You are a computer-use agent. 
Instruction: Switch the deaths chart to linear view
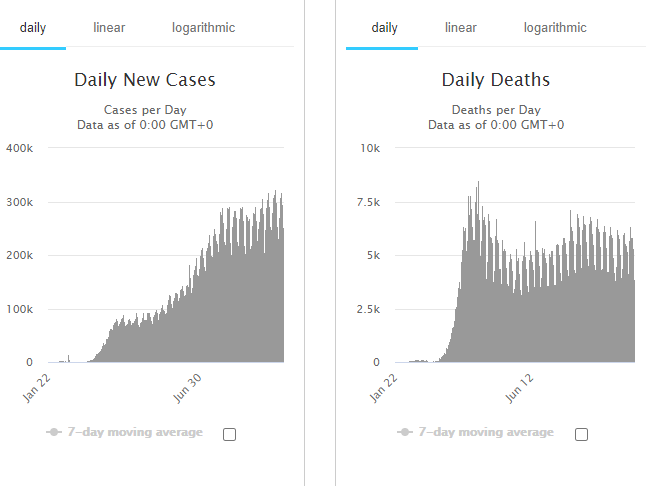click(x=461, y=27)
